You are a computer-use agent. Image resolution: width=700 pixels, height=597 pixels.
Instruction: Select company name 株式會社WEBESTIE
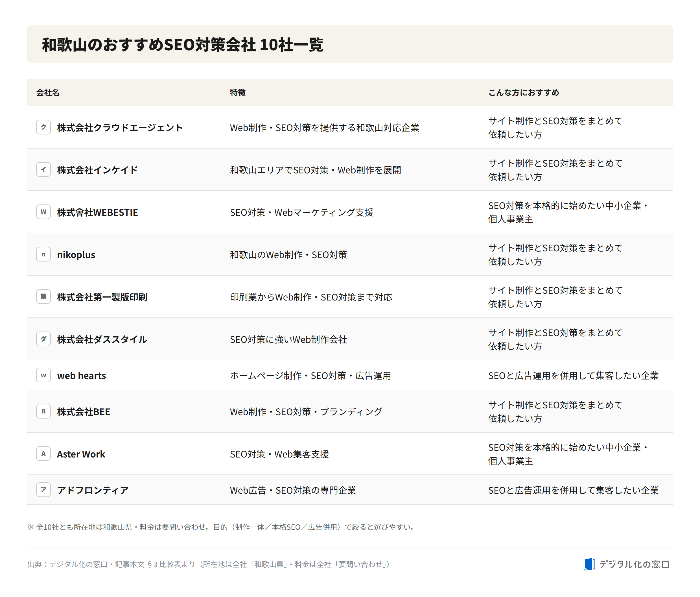click(97, 212)
